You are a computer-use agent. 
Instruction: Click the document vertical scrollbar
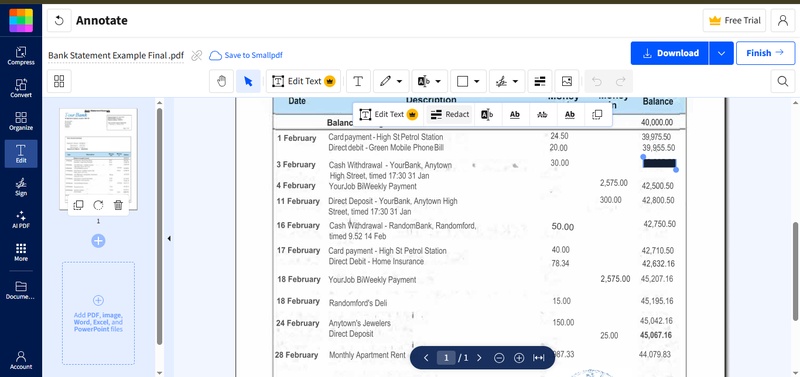pyautogui.click(x=795, y=271)
